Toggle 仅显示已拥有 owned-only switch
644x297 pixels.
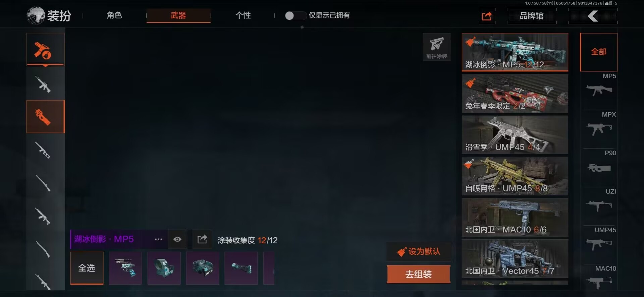point(295,15)
